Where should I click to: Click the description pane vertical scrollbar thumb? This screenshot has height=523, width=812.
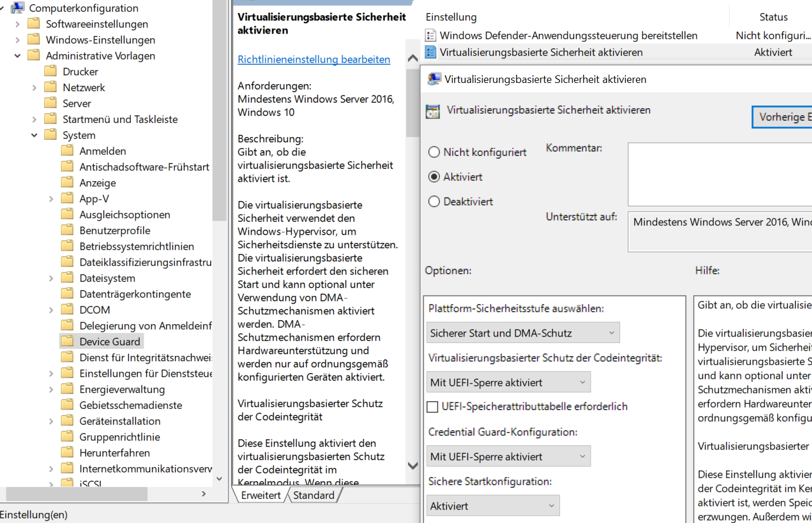tap(413, 104)
